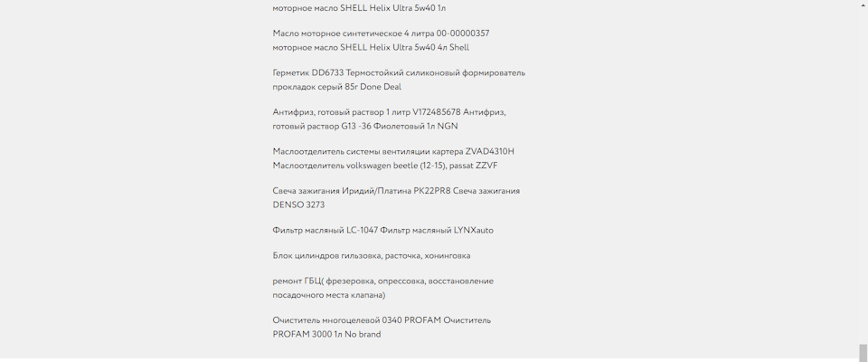Image resolution: width=868 pixels, height=362 pixels.
Task: Click the Маслоотделитель ZVAD4310H line
Action: (393, 151)
